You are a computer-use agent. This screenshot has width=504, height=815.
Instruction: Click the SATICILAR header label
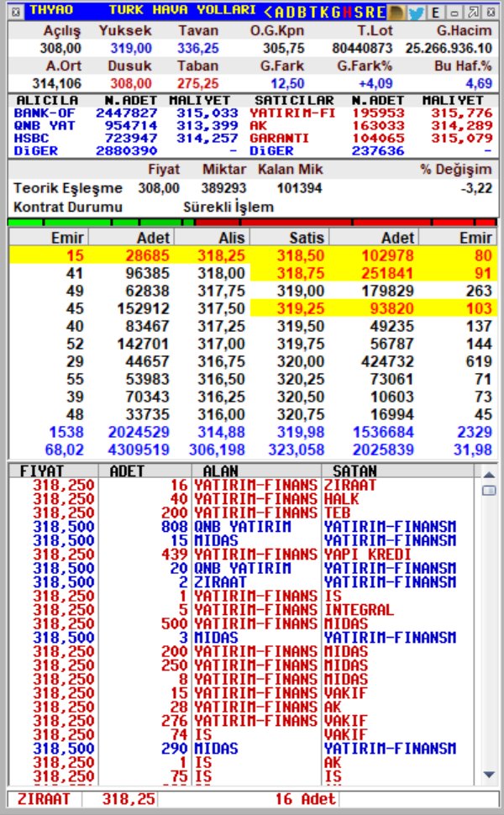(x=293, y=100)
